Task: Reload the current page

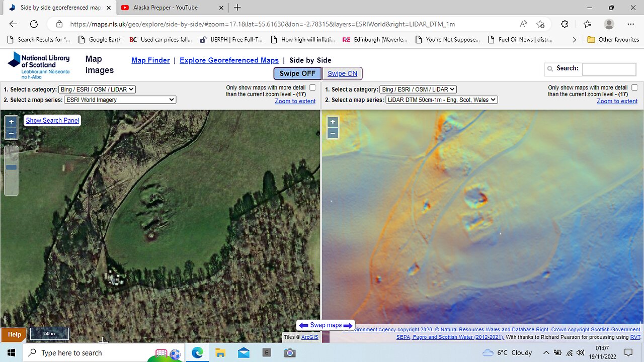Action: [x=34, y=24]
